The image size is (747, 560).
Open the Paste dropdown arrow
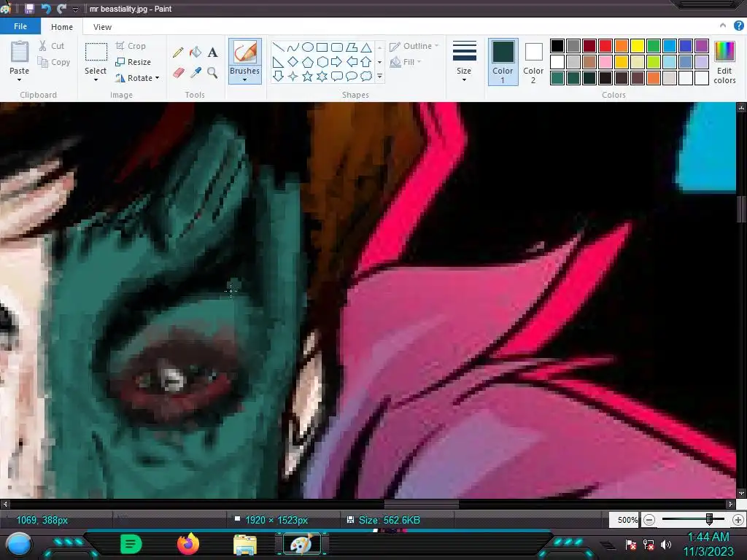point(19,79)
